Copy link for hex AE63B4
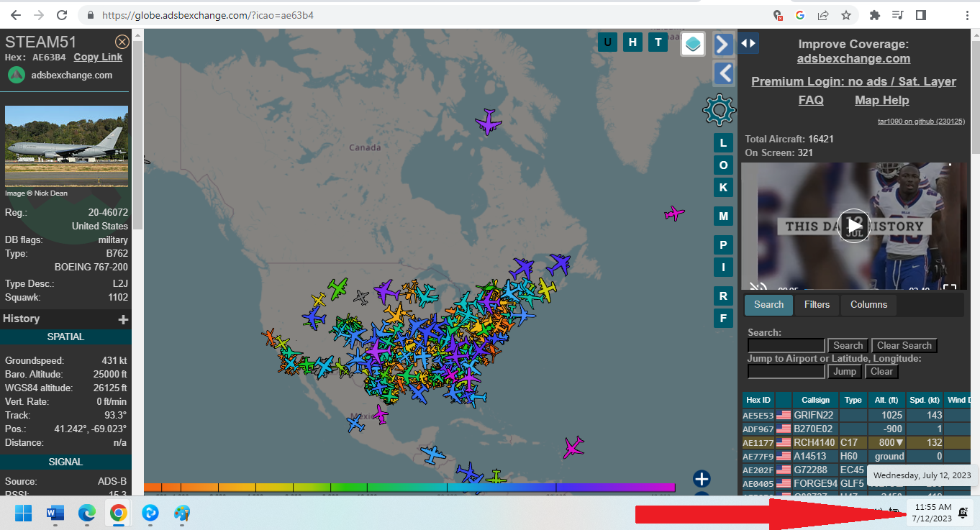The height and width of the screenshot is (530, 980). [98, 58]
